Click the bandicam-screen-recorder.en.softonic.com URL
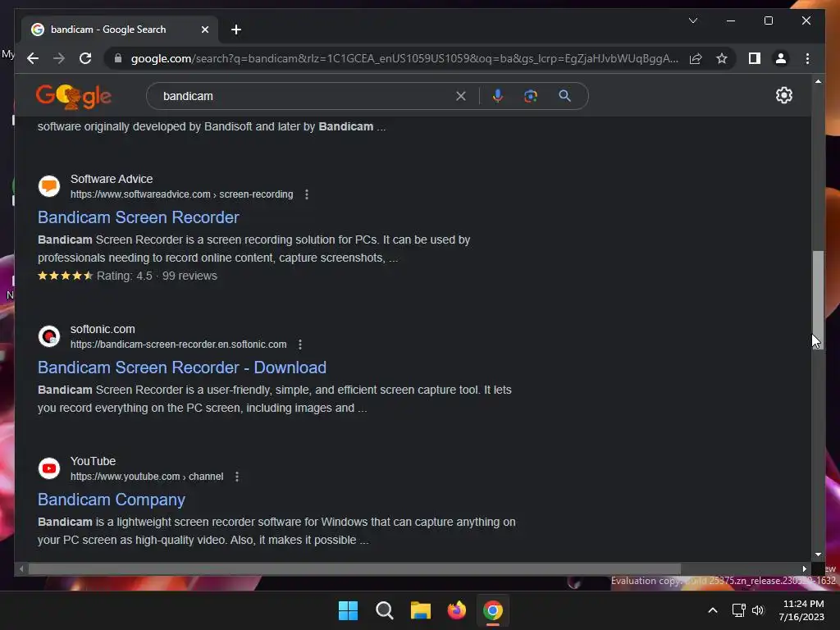The height and width of the screenshot is (630, 840). click(178, 345)
